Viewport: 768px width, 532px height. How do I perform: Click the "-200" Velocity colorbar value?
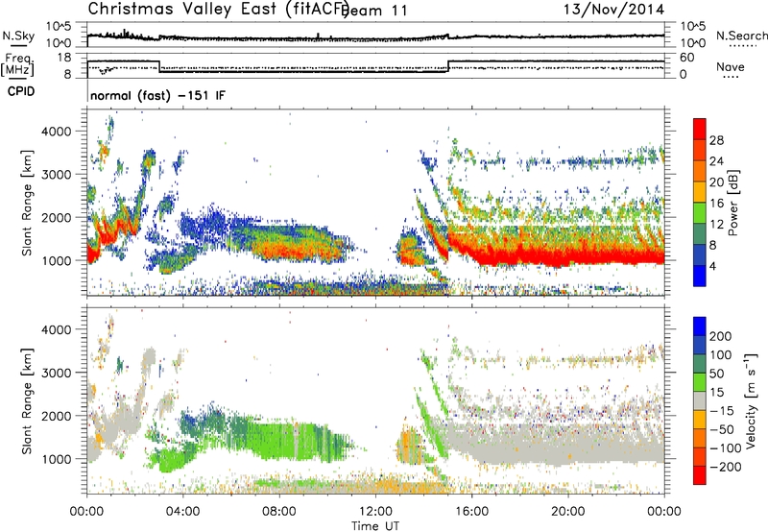(x=726, y=467)
